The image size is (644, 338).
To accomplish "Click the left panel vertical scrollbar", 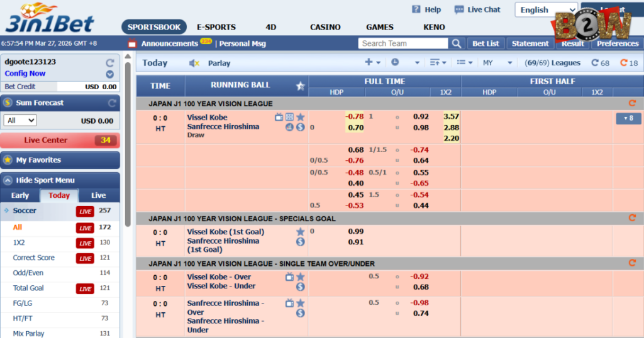I will point(128,144).
